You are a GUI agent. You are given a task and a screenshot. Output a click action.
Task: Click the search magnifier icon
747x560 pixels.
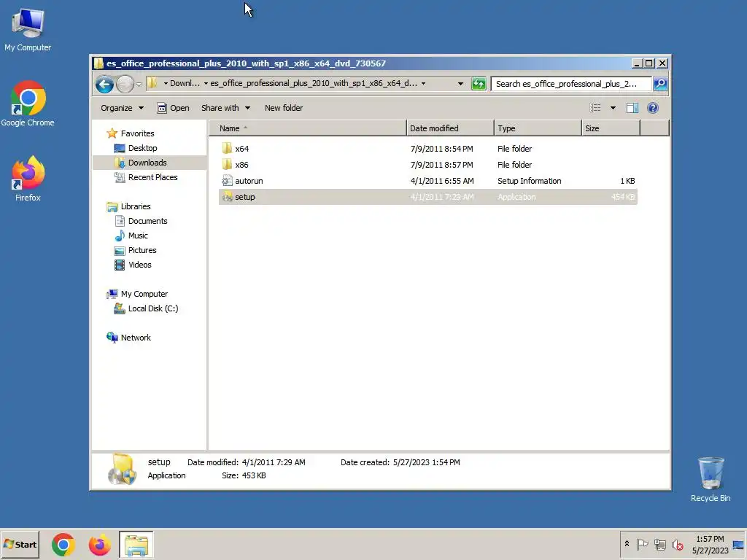point(659,84)
